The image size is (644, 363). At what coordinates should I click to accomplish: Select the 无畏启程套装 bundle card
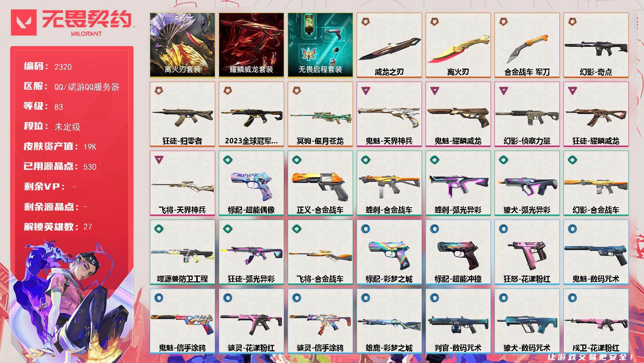coord(320,45)
